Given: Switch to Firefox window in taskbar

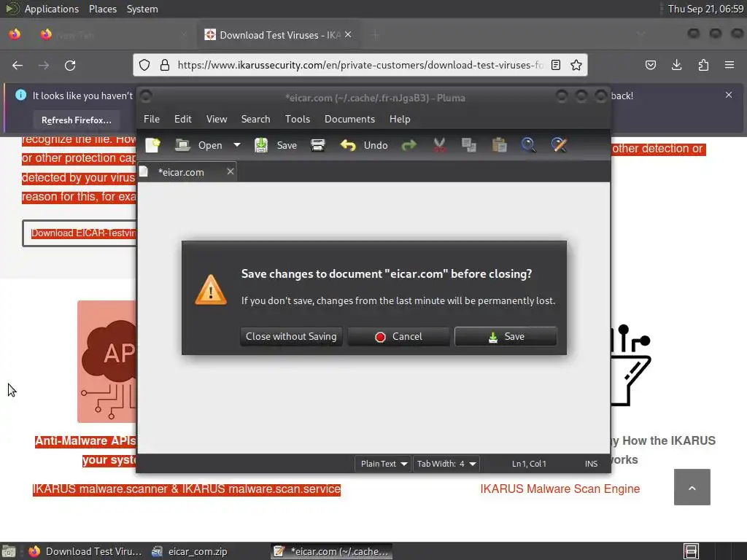Looking at the screenshot, I should [x=85, y=551].
